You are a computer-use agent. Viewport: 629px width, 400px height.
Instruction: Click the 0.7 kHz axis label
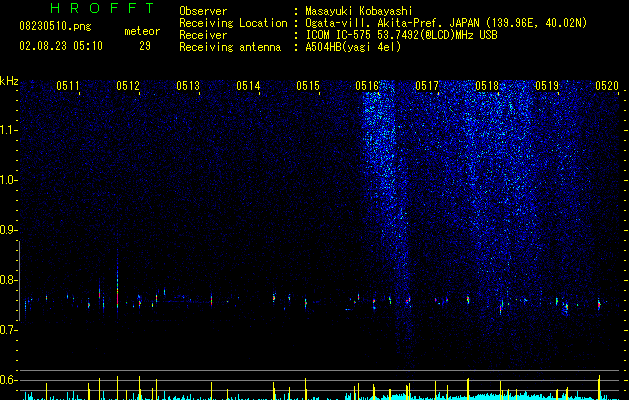coord(9,330)
